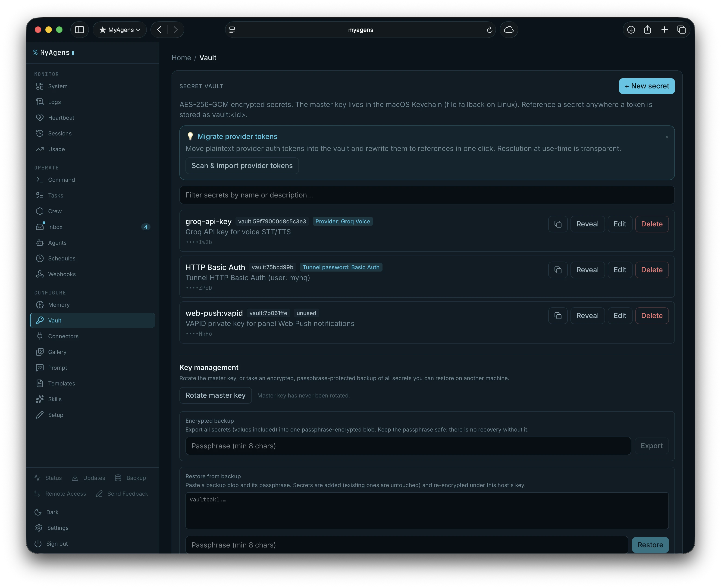Focus the filter secrets search field
The height and width of the screenshot is (588, 721).
(x=427, y=195)
